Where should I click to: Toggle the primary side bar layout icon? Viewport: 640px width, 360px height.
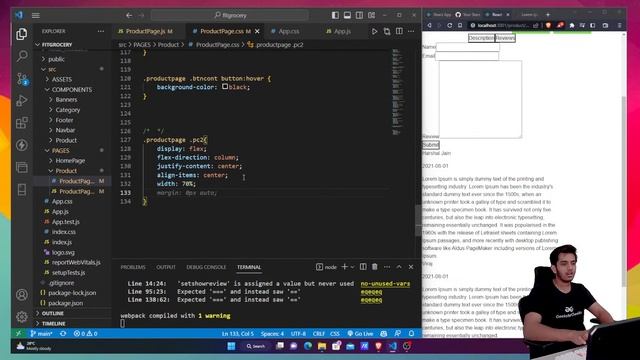[x=335, y=16]
